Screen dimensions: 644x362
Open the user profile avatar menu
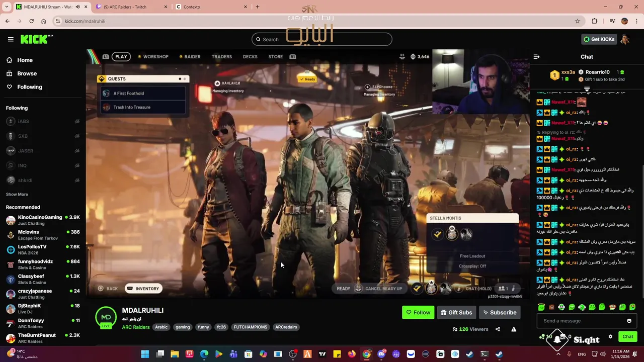pos(625,39)
